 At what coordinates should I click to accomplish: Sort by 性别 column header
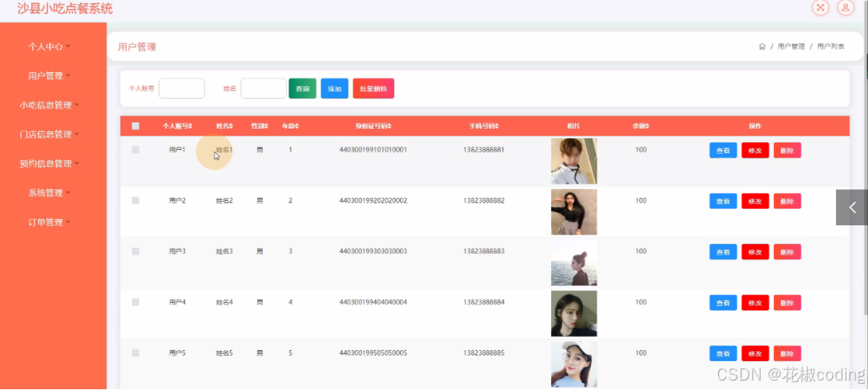click(x=260, y=126)
